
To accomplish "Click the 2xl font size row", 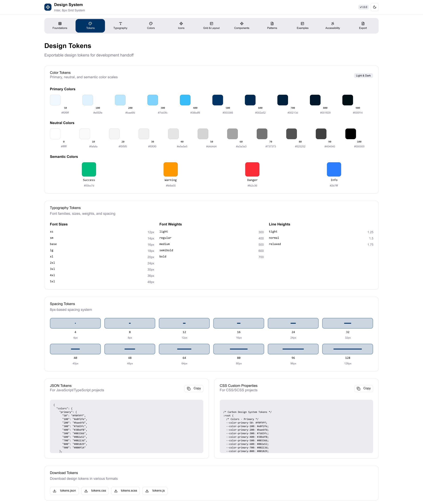I will point(102,263).
